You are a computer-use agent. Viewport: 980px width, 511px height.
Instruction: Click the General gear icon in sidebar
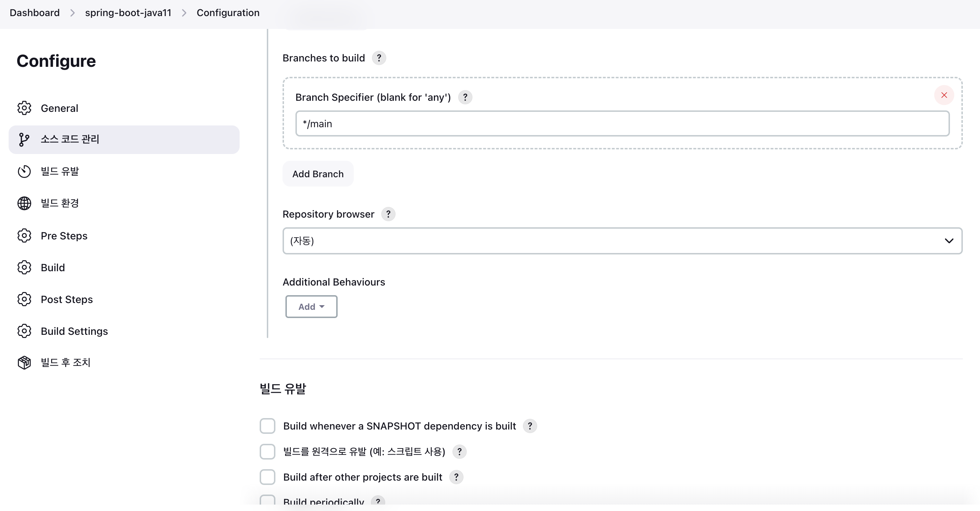[x=24, y=108]
